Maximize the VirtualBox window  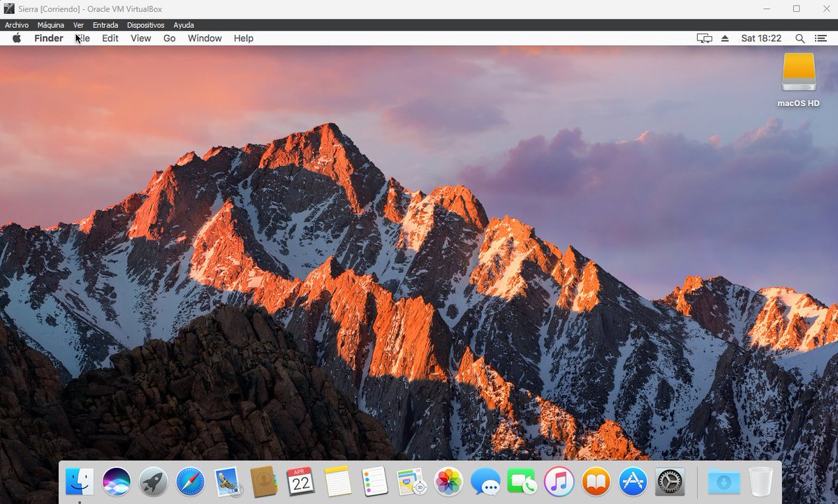coord(797,9)
